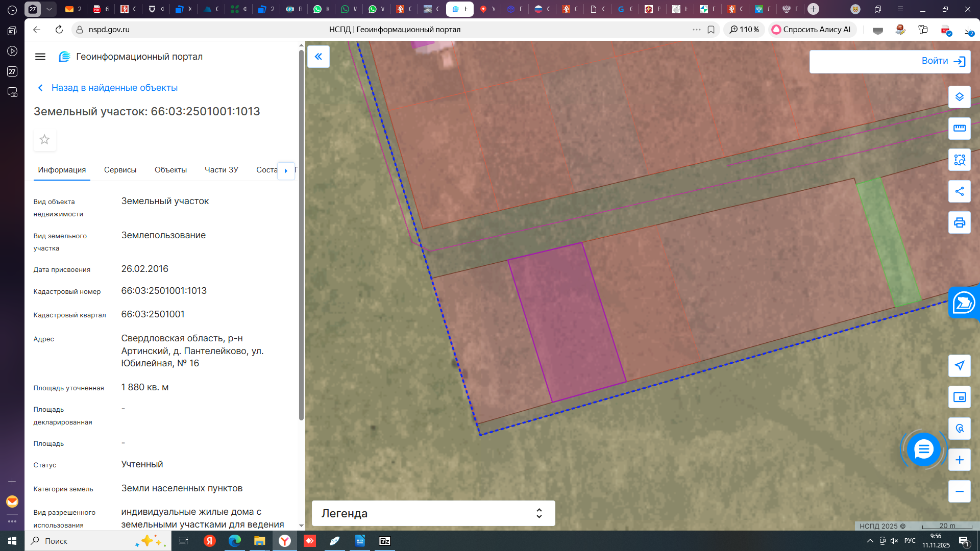Add parcel to favorites with star
Screen dimensions: 980x551
coord(44,140)
